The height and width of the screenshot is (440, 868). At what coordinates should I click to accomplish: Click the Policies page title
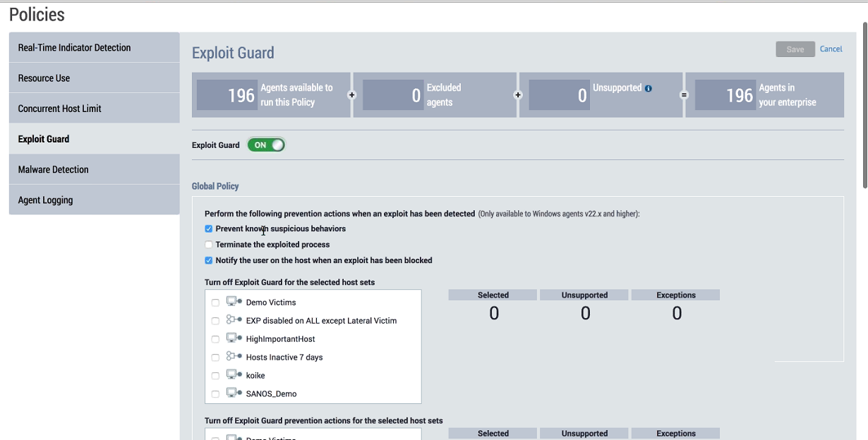(x=37, y=14)
